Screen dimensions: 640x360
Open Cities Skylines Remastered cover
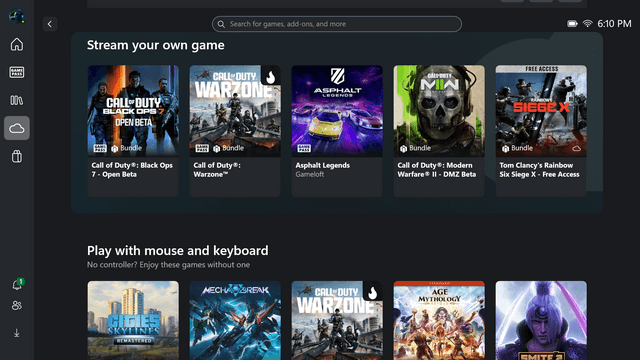coord(133,320)
